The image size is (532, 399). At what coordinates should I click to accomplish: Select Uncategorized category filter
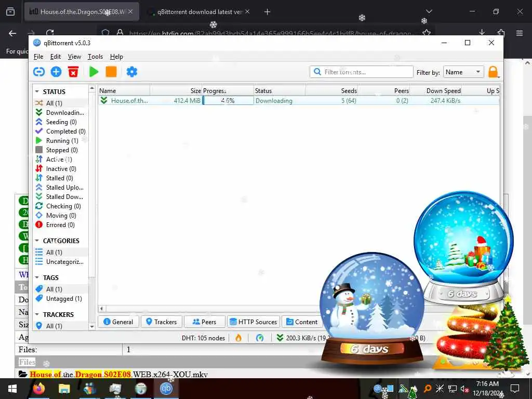click(x=60, y=262)
